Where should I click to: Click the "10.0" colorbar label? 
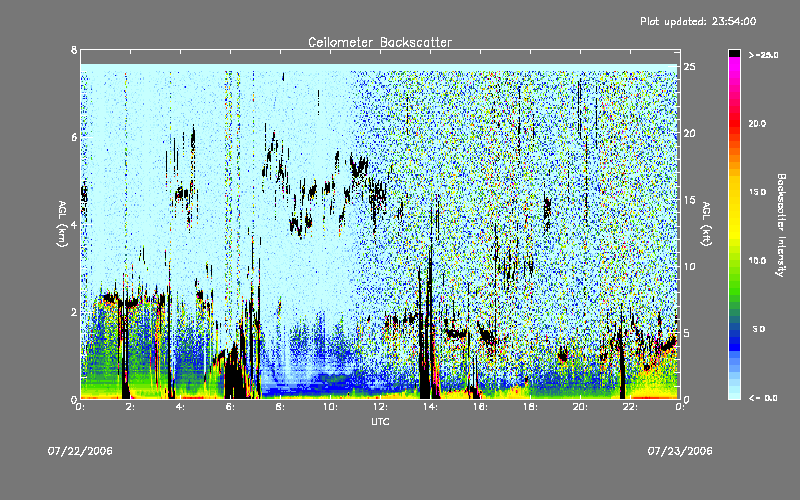(x=757, y=261)
